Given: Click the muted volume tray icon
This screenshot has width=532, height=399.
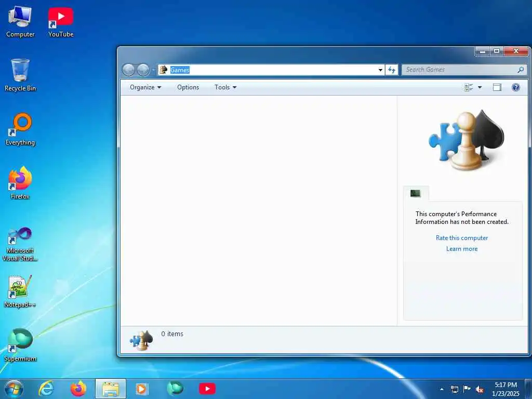Looking at the screenshot, I should 480,389.
